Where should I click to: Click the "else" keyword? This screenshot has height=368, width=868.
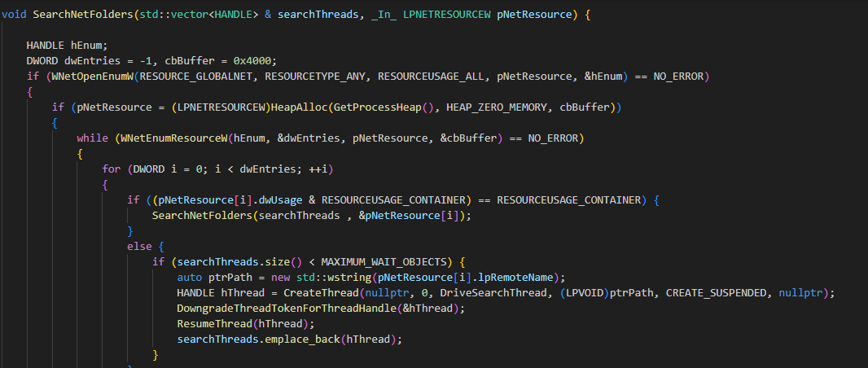(139, 247)
